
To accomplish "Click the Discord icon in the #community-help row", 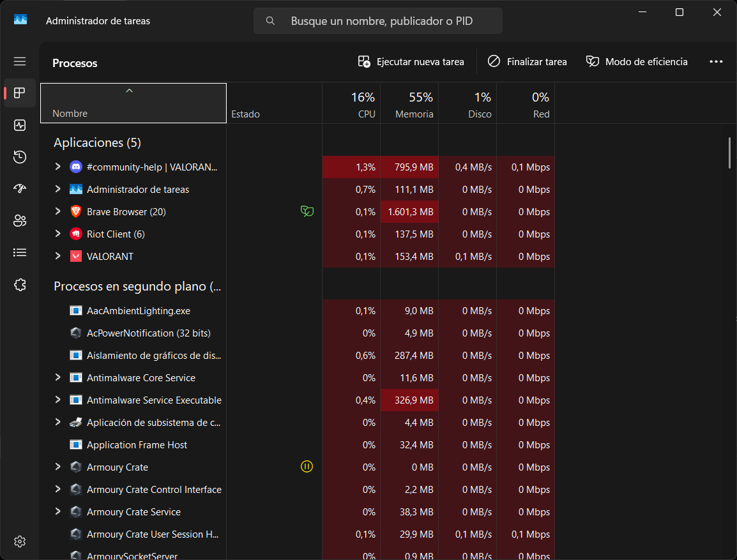I will point(75,167).
